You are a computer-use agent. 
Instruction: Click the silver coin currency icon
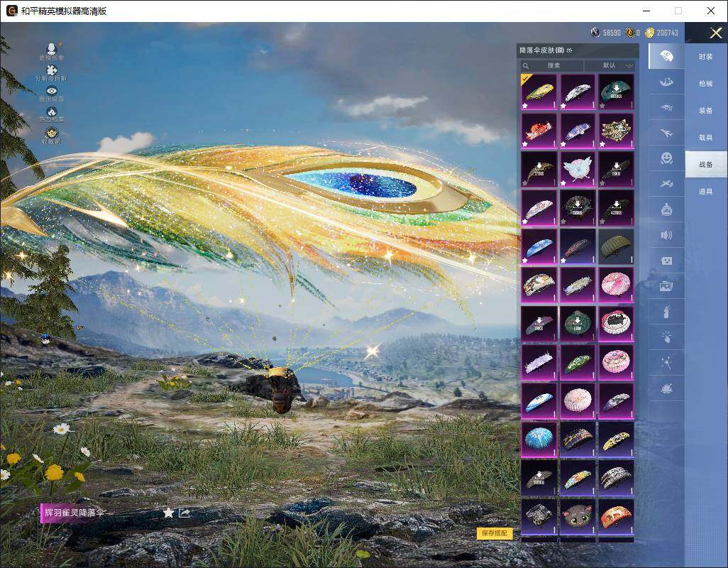[595, 33]
